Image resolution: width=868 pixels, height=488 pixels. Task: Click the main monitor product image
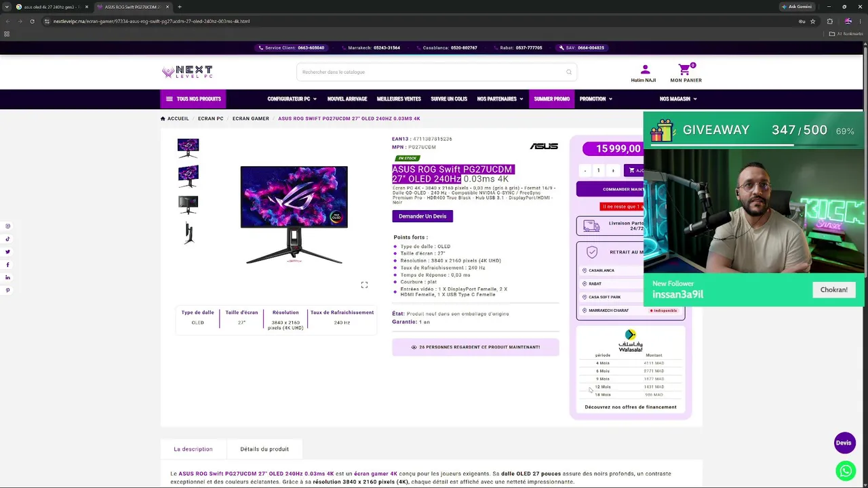[294, 215]
